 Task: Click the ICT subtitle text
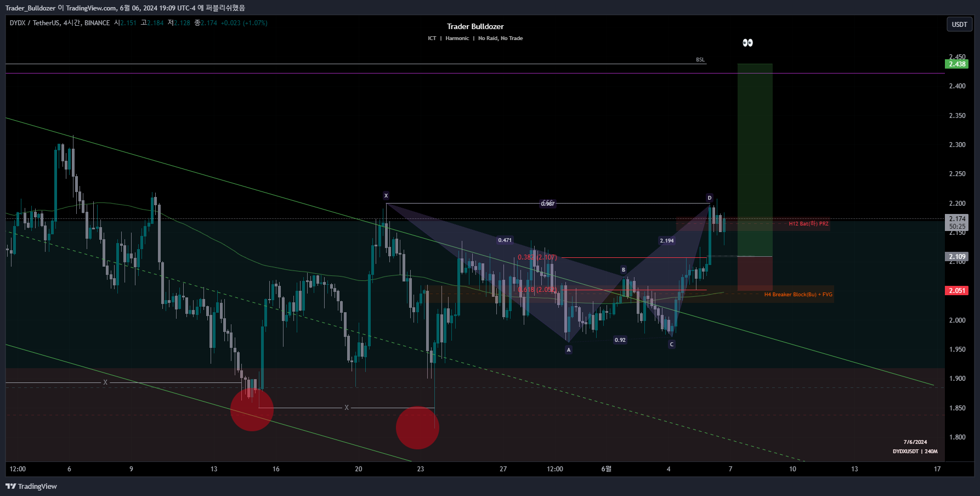432,38
